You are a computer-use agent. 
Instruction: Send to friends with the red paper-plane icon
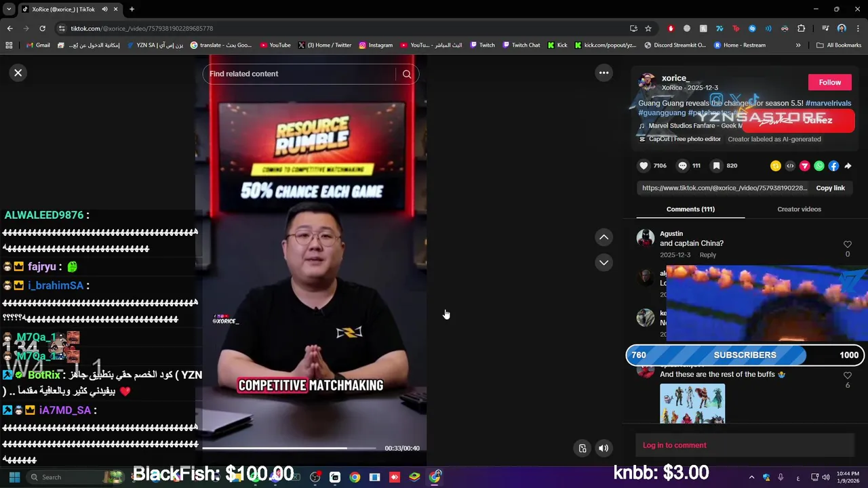coord(805,166)
